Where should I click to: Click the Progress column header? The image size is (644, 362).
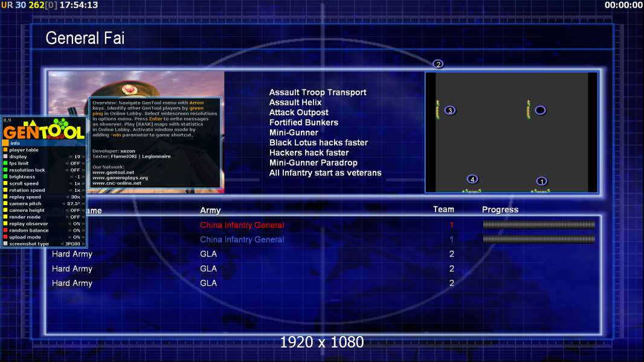pos(500,209)
